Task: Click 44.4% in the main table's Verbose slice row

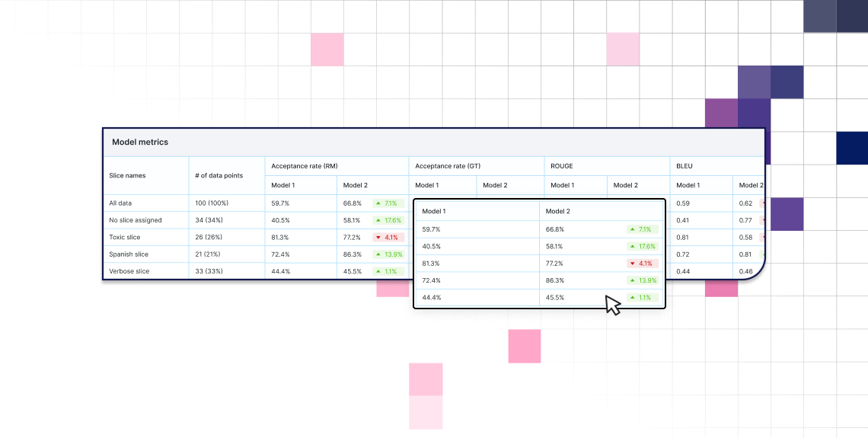Action: point(280,271)
